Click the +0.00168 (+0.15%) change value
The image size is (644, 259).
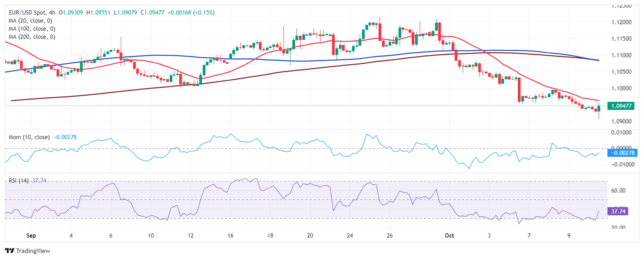tap(191, 13)
